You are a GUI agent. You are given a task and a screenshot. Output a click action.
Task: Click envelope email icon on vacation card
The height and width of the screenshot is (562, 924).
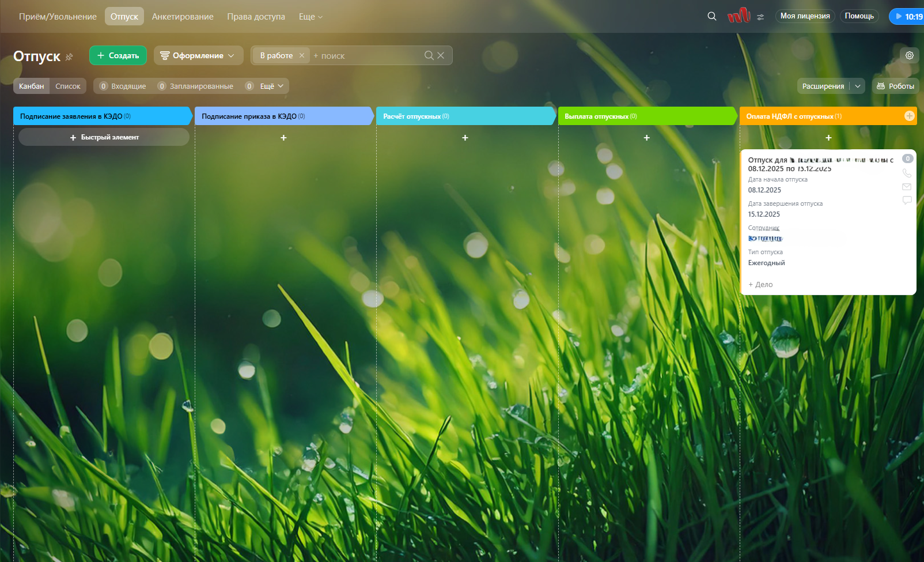click(907, 187)
